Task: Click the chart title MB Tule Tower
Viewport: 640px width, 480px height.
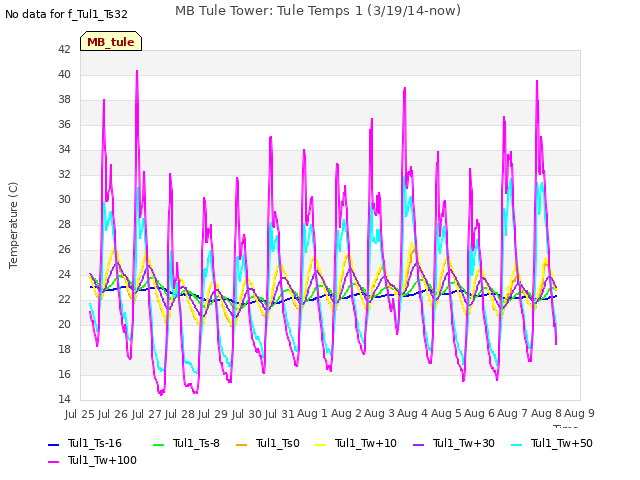Action: (x=318, y=10)
